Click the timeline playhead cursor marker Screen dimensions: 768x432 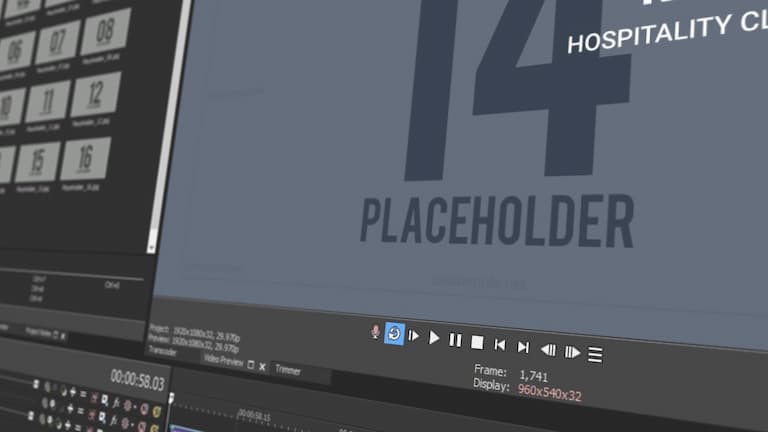coord(171,397)
